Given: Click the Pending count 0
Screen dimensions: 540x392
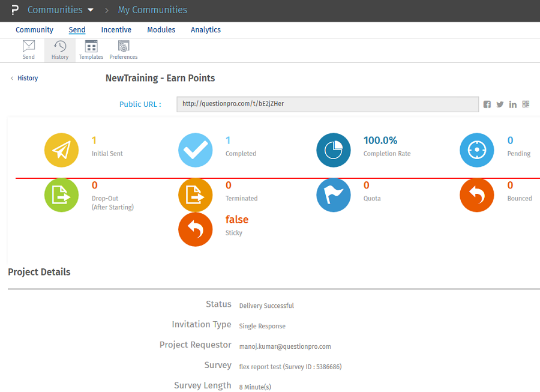Looking at the screenshot, I should point(511,140).
